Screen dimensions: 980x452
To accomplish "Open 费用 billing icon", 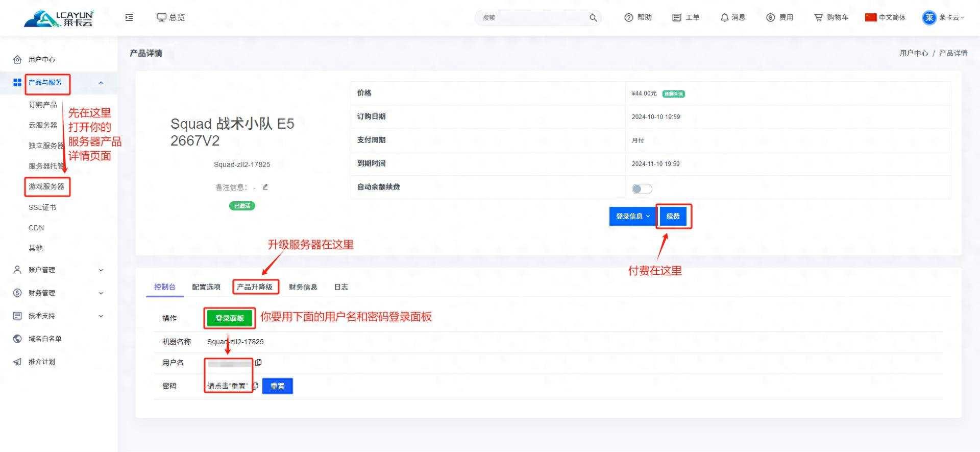I will (x=771, y=17).
